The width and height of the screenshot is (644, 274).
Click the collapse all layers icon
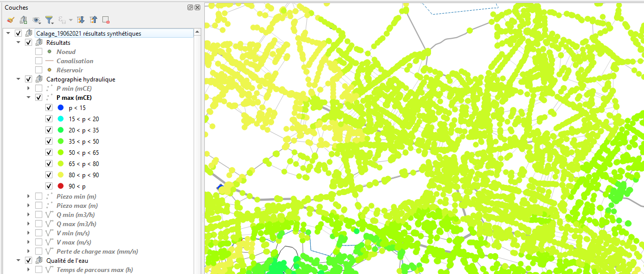coord(93,20)
